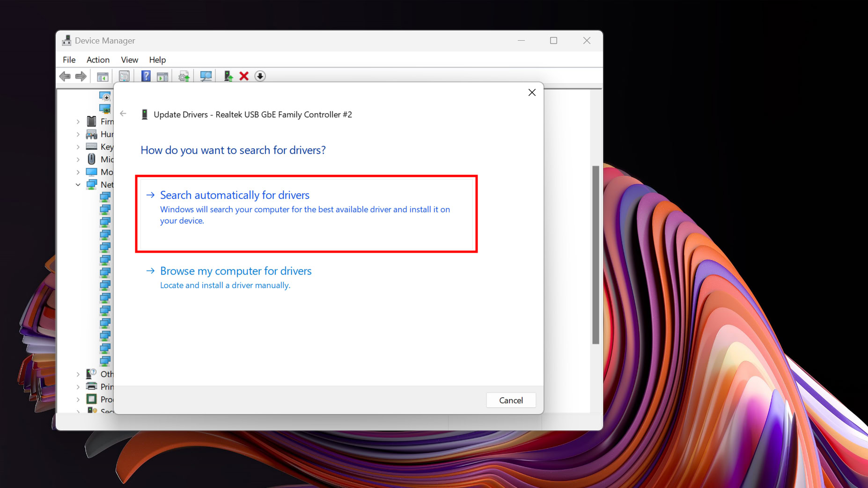Click the Device Manager vertical scrollbar thumb
Screen dimensions: 868x488
pos(596,255)
